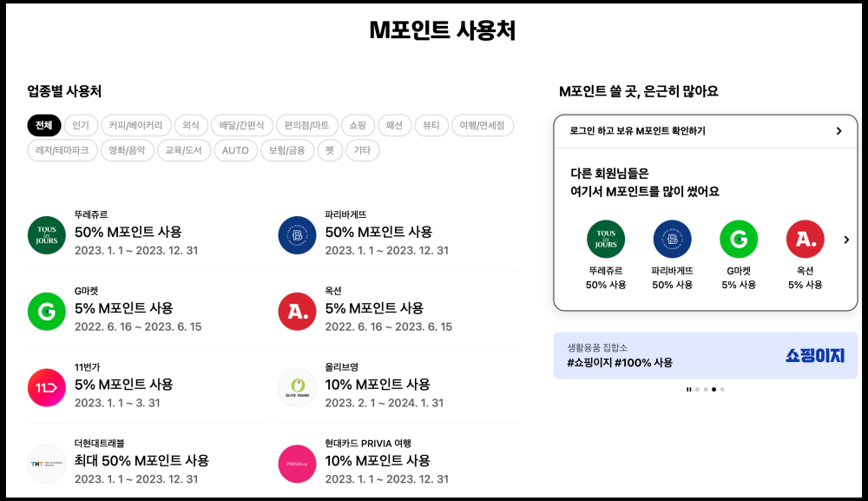Filter by 레저/테마파크 category

coord(62,150)
